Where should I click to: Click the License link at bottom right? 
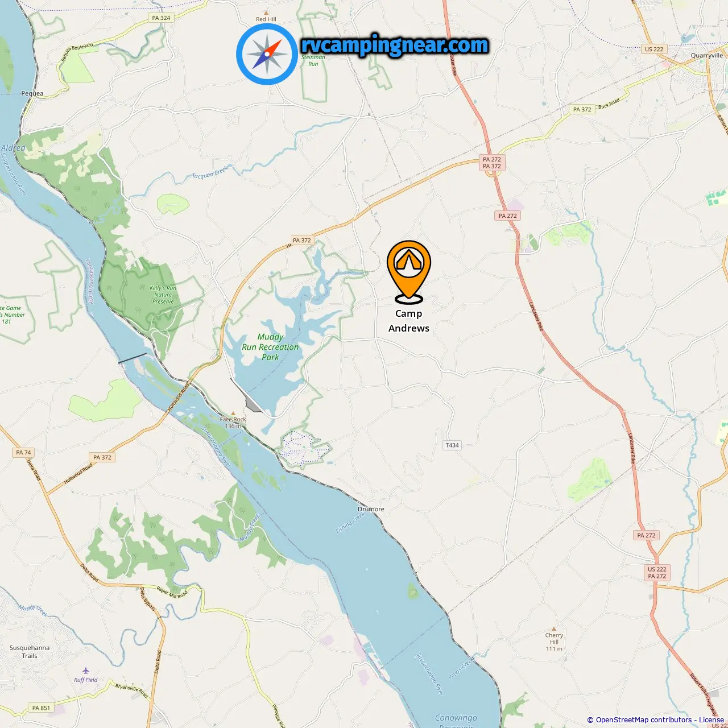coord(712,720)
